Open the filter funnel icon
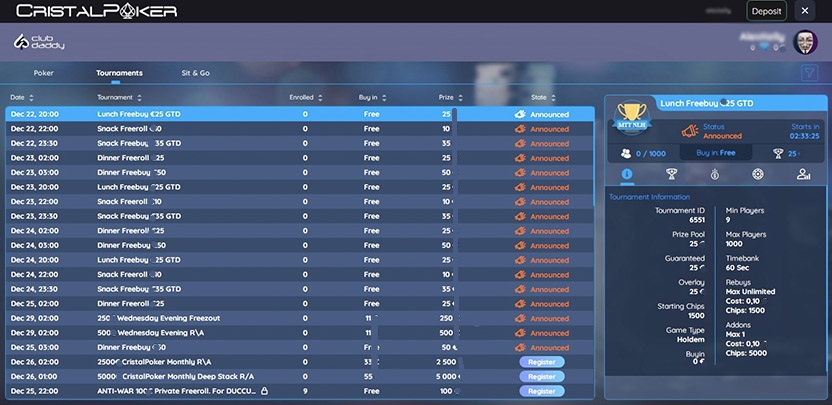The width and height of the screenshot is (832, 405). [809, 73]
